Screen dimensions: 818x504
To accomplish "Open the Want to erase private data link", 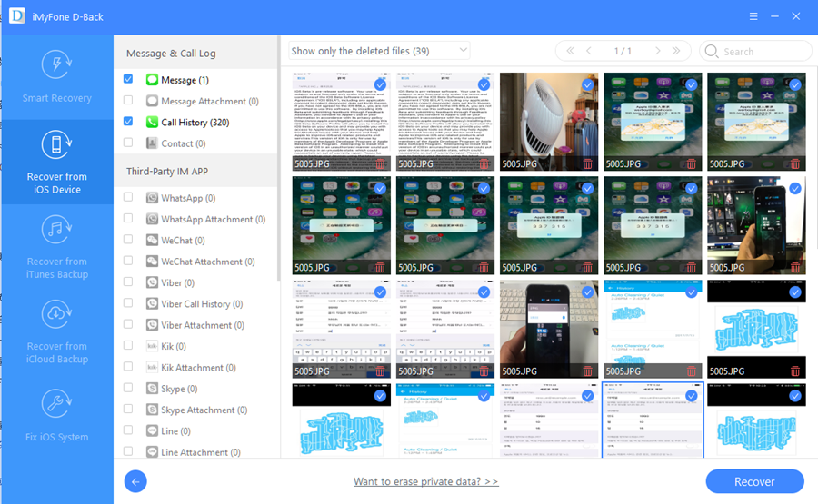I will pos(425,481).
